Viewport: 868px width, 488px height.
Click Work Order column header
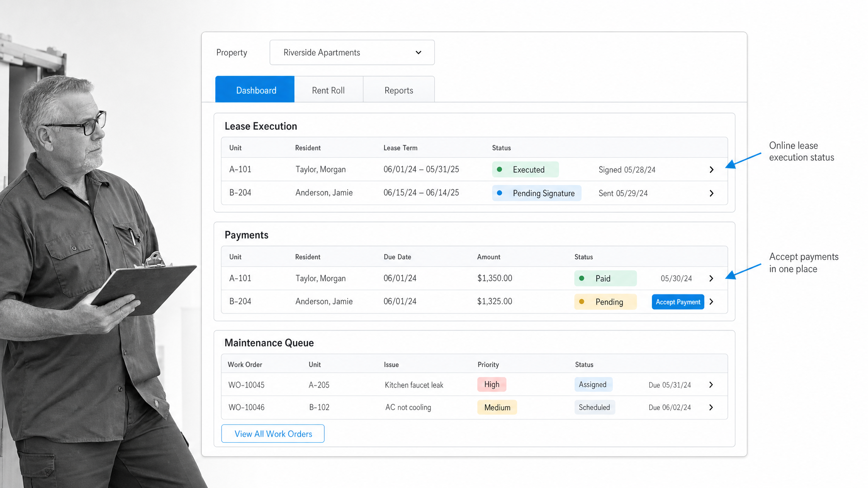[x=245, y=364]
